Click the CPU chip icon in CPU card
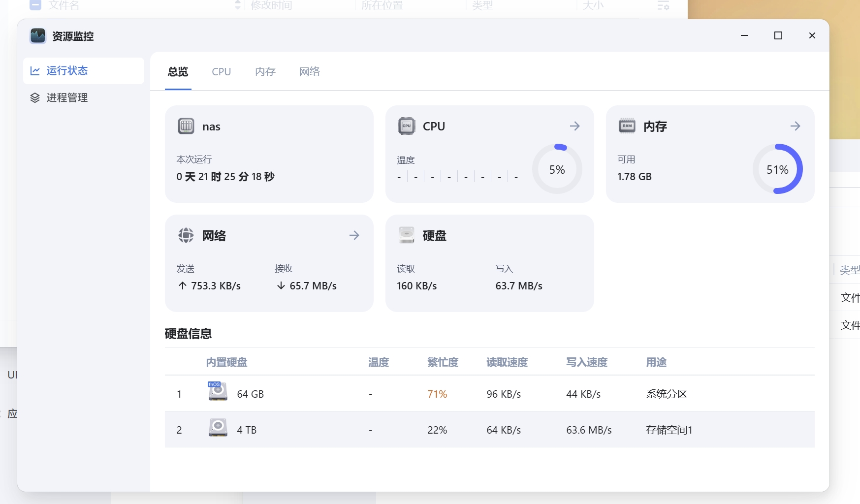Image resolution: width=860 pixels, height=504 pixels. 407,126
